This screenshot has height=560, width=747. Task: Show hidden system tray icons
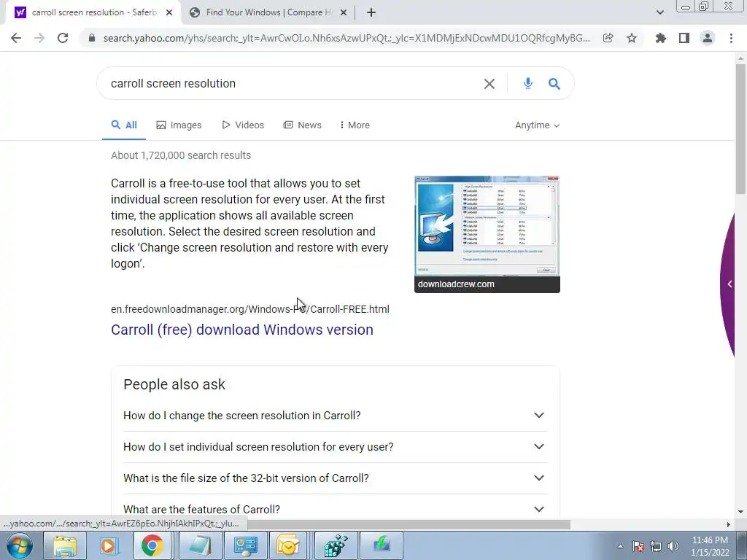(x=620, y=546)
